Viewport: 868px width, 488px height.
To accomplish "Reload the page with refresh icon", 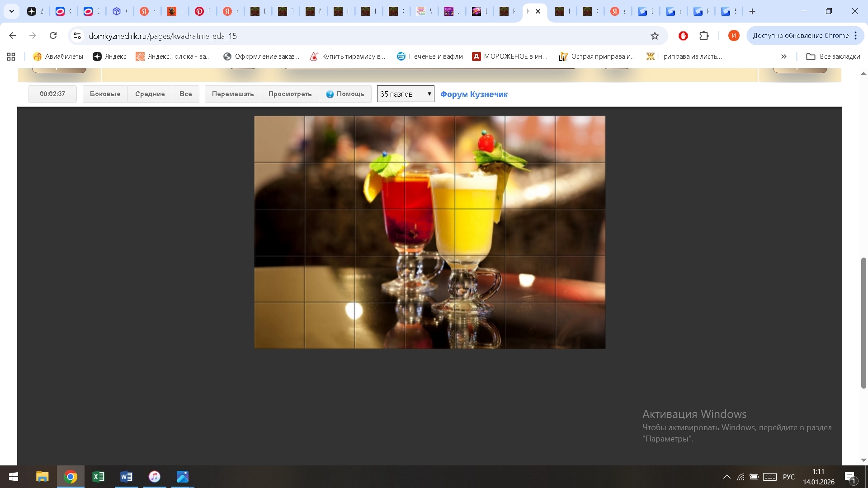I will click(x=53, y=36).
